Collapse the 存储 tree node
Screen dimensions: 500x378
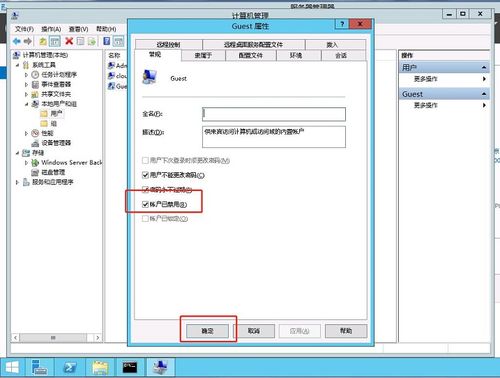pyautogui.click(x=17, y=153)
